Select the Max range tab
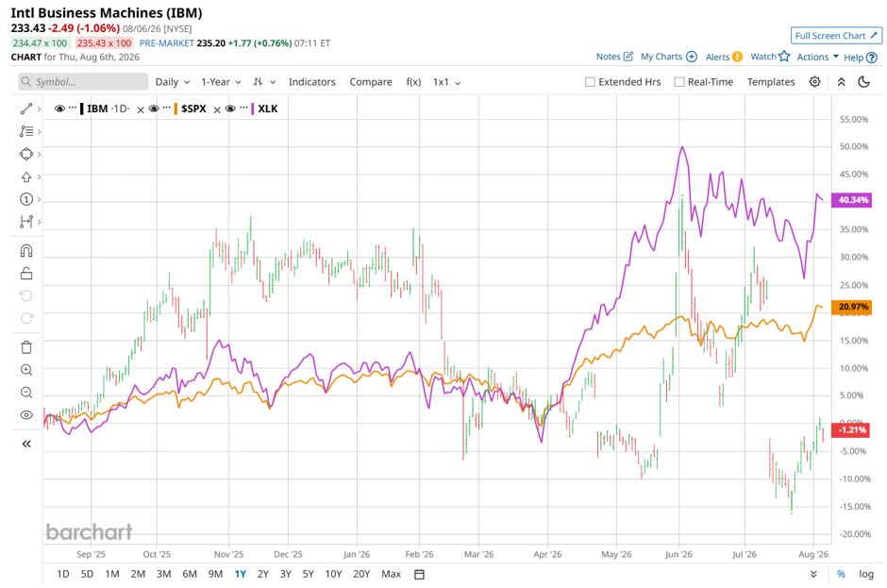Image resolution: width=887 pixels, height=588 pixels. pyautogui.click(x=391, y=574)
